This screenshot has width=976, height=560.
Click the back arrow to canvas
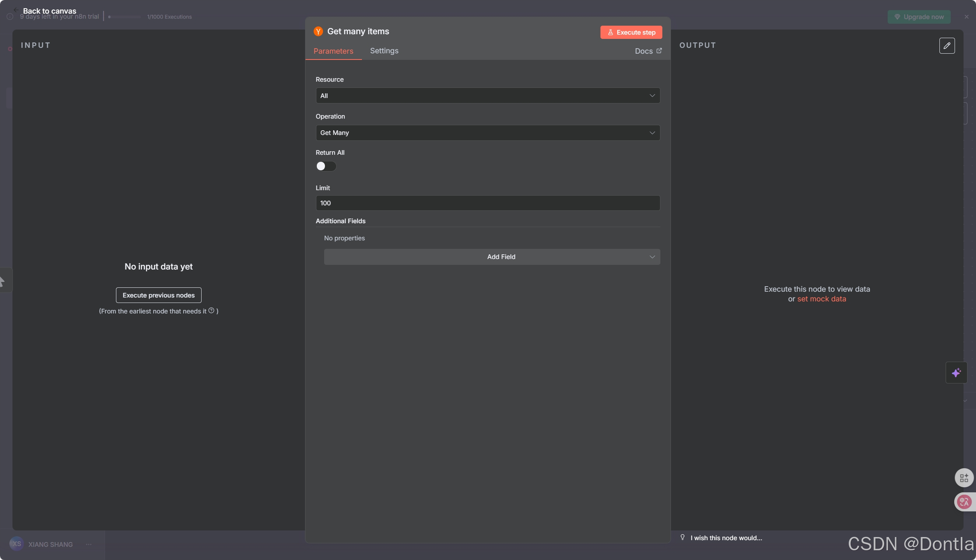(16, 10)
